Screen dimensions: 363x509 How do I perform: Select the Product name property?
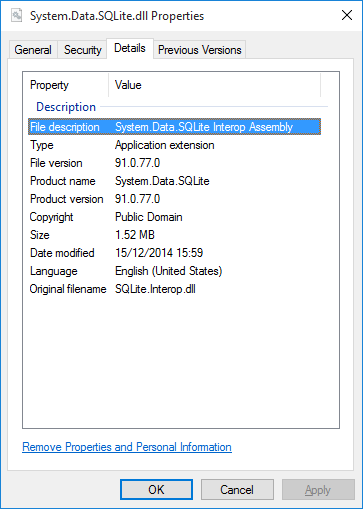coord(63,181)
